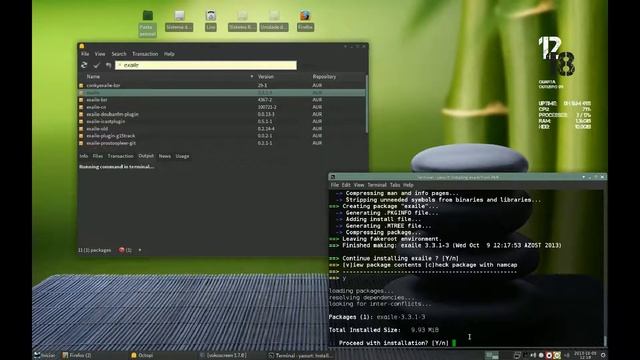Open Tabs menu in Terminal window
Viewport: 640px width, 360px height.
pyautogui.click(x=395, y=185)
